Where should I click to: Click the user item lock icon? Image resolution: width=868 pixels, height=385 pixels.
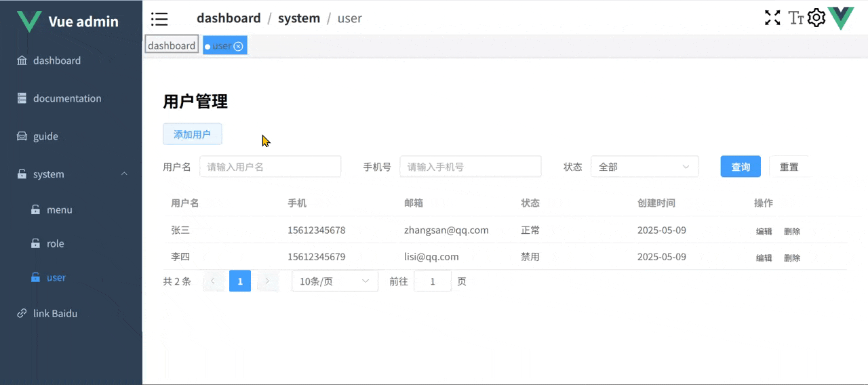click(x=35, y=277)
